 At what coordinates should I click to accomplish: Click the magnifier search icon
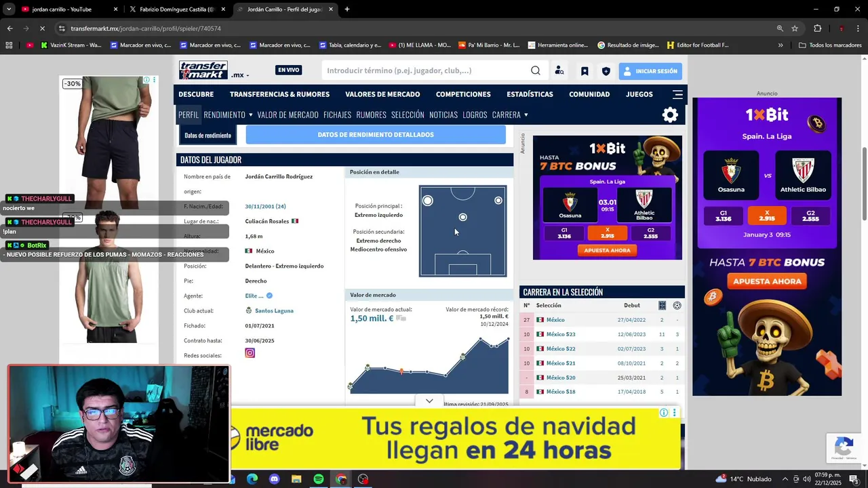pos(536,70)
